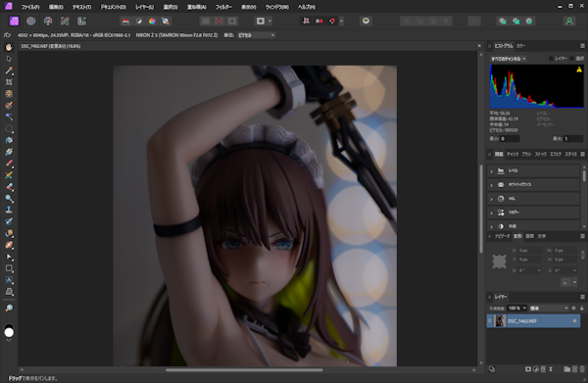Select the Elliptical Marquee tool
588x383 pixels.
coord(9,129)
